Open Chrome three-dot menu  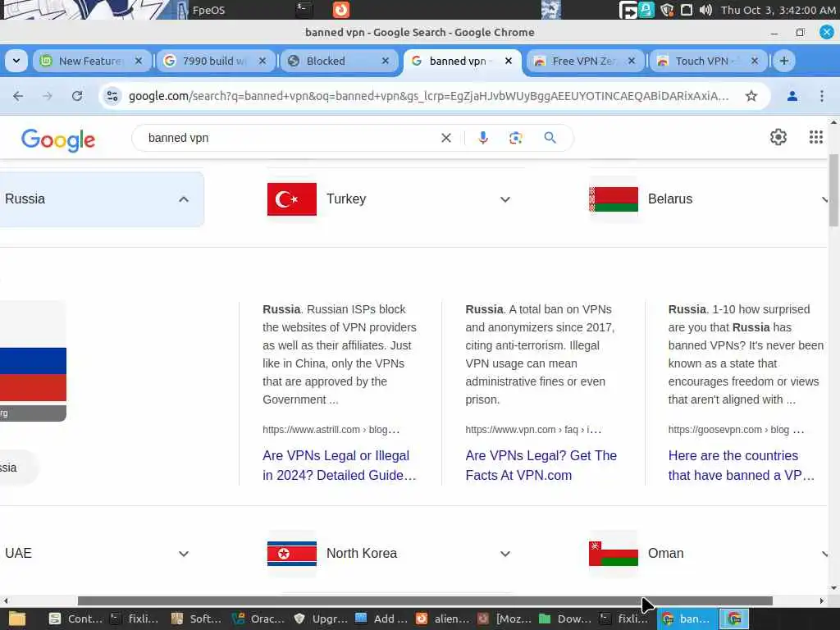click(821, 96)
